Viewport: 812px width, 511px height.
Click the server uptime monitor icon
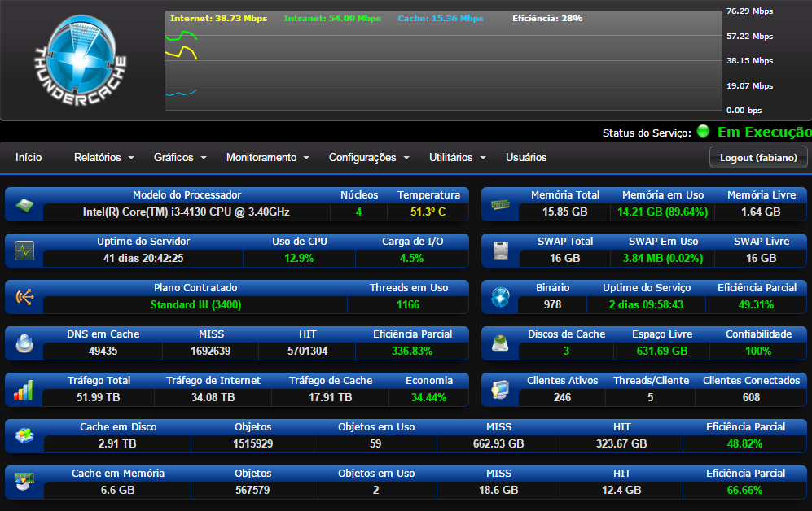[24, 251]
